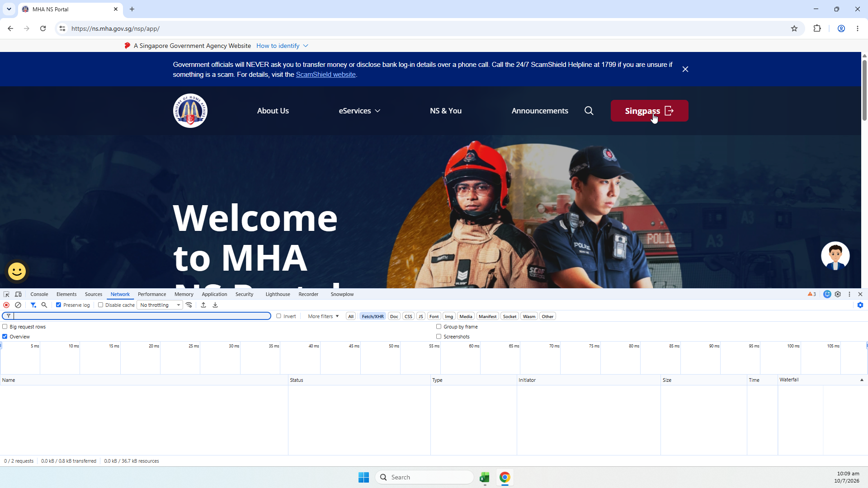This screenshot has height=488, width=868.
Task: Open the ScamShield website link
Action: [325, 75]
